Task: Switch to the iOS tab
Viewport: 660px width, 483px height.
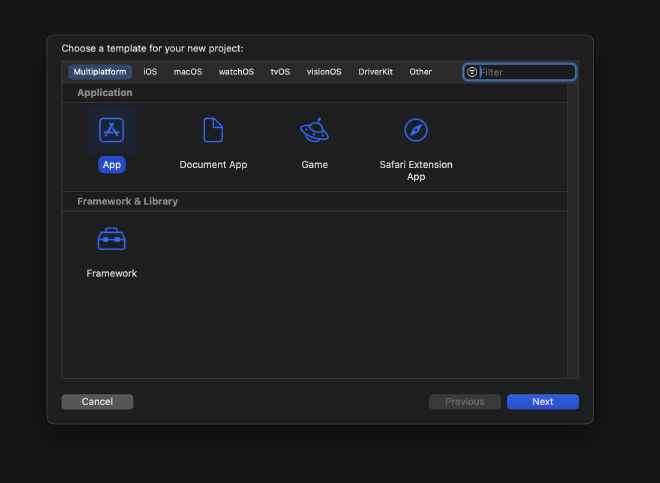Action: [x=150, y=72]
